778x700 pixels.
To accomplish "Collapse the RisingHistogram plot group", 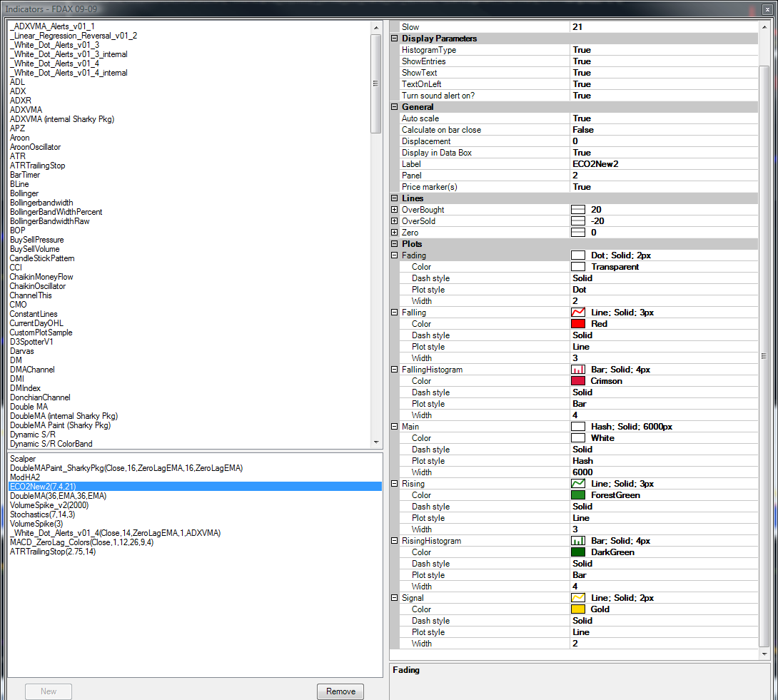I will point(395,540).
